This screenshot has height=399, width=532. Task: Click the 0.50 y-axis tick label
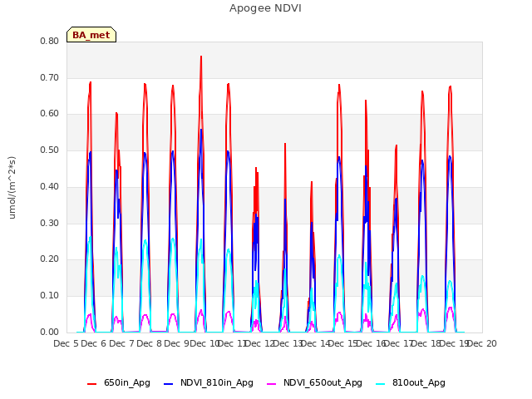coord(50,150)
